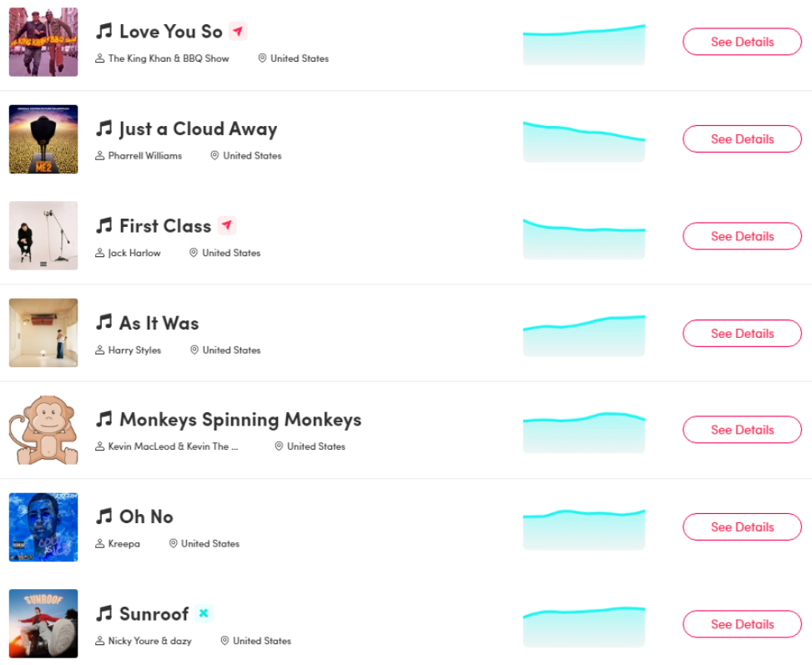Click the Harry Styles artist name

(x=134, y=350)
